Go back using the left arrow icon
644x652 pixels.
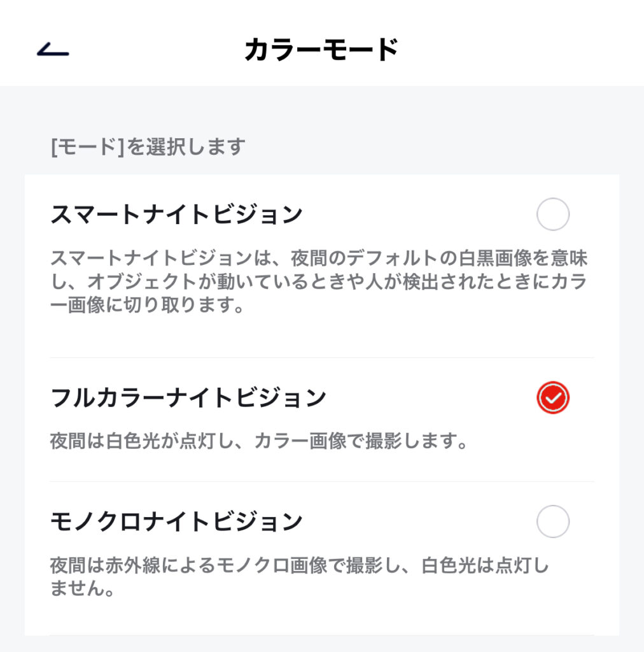tap(53, 49)
